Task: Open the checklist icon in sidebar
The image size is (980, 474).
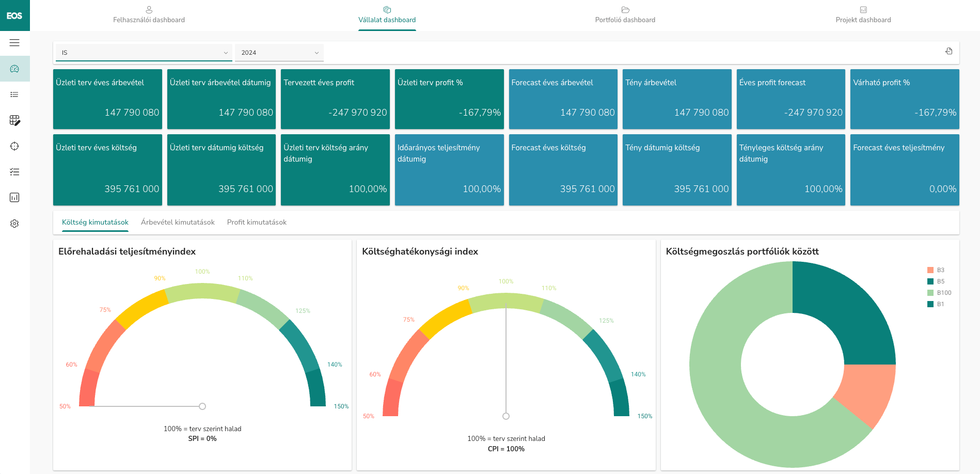Action: coord(14,172)
